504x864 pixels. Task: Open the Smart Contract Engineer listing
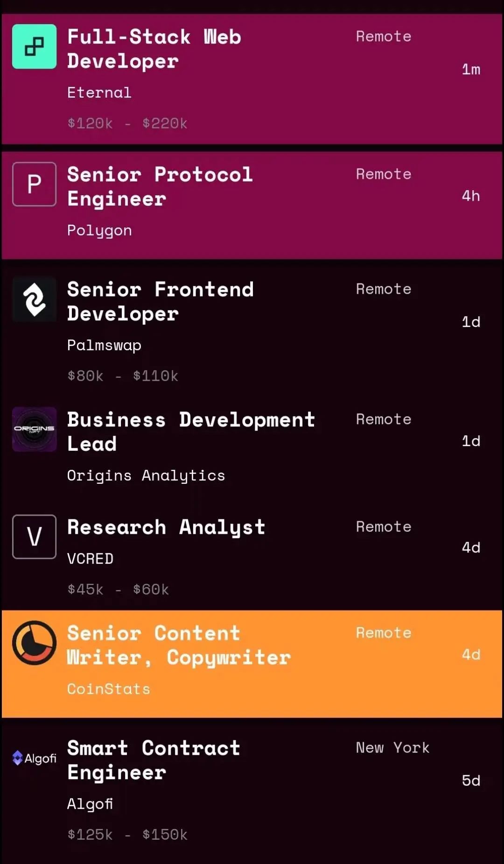click(x=154, y=760)
